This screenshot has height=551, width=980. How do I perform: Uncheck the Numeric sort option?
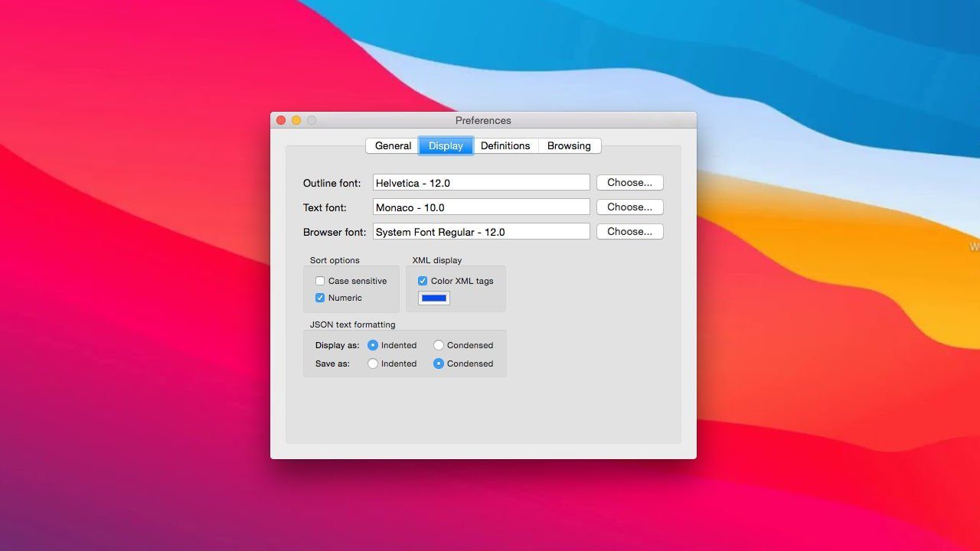pyautogui.click(x=320, y=298)
